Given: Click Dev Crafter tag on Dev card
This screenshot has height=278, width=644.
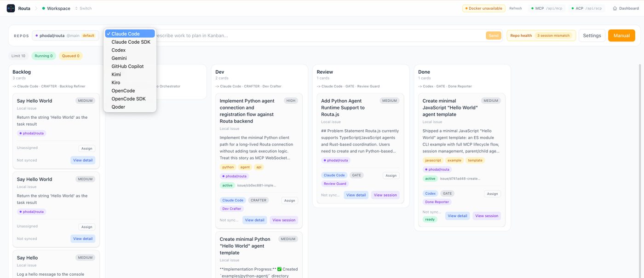Looking at the screenshot, I should (232, 208).
